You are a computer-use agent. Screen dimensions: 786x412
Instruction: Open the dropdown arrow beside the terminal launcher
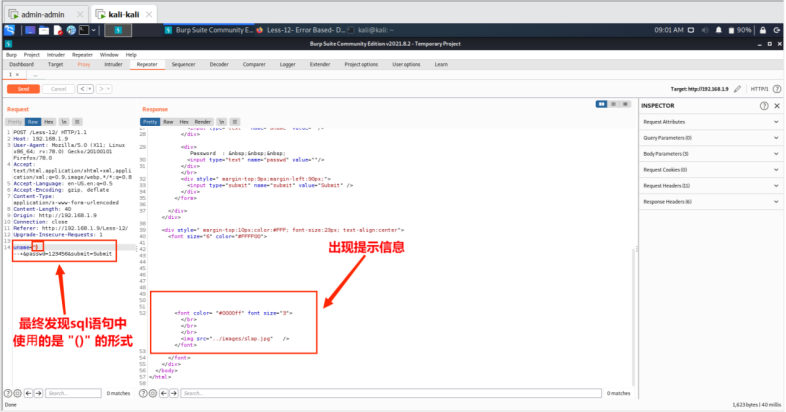tap(93, 31)
